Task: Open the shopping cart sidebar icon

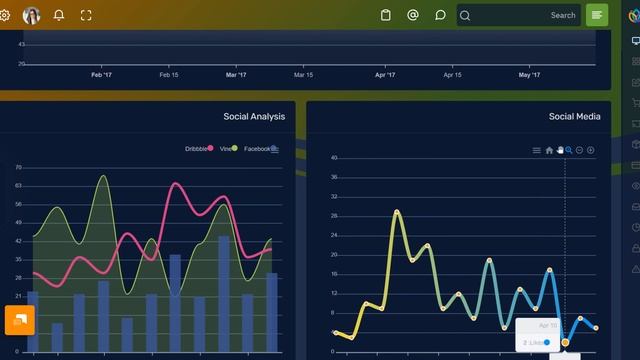Action: 636,102
